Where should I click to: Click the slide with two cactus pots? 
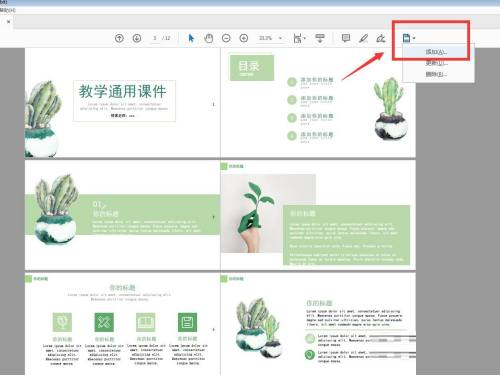(x=318, y=324)
